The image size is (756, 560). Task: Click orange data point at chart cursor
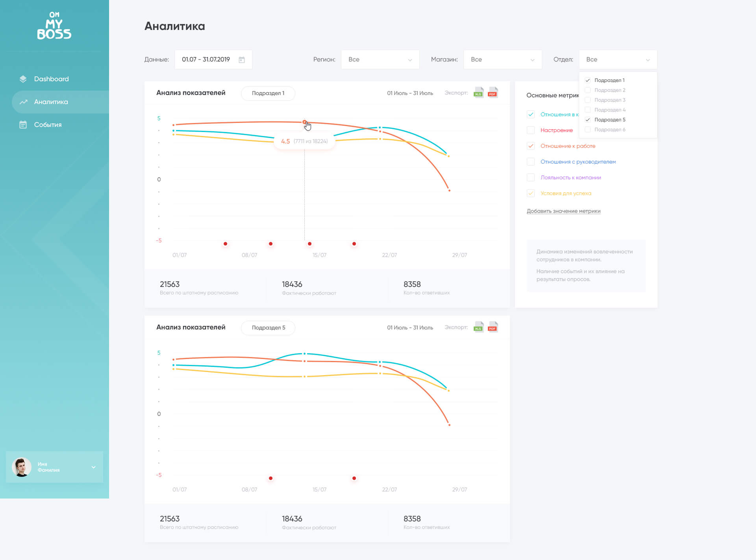[304, 122]
